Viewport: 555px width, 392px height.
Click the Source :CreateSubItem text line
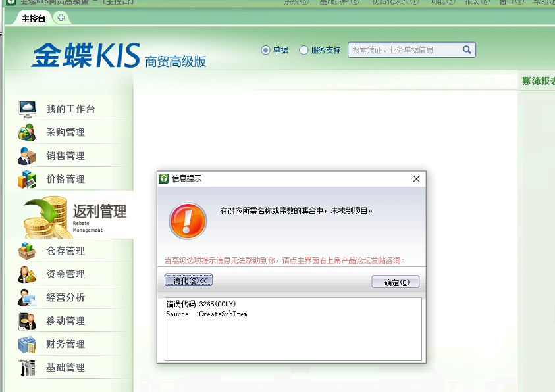206,314
